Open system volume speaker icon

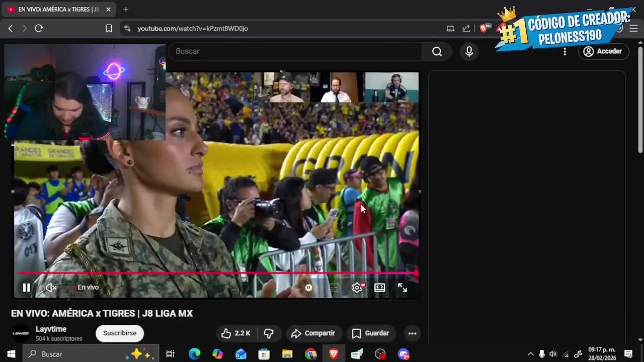[x=553, y=354]
